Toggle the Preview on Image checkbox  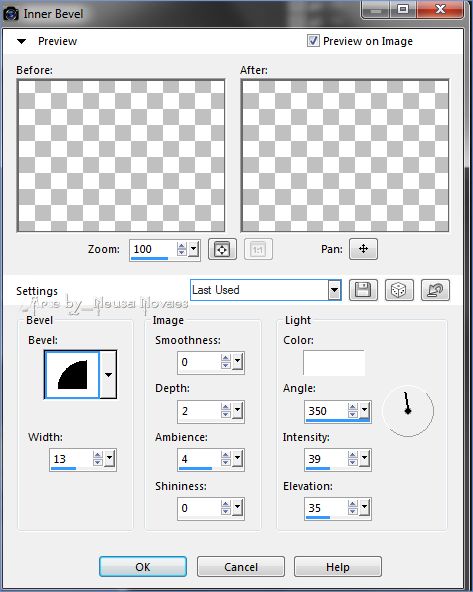pos(313,40)
